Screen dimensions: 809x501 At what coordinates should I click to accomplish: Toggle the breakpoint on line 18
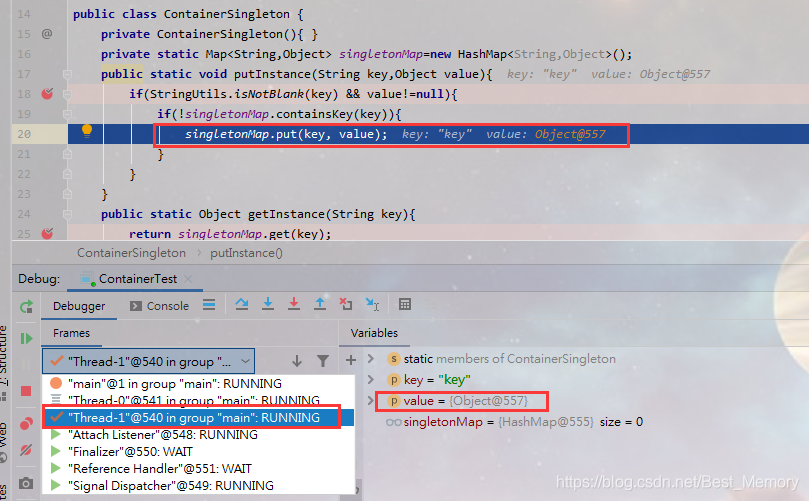(47, 94)
